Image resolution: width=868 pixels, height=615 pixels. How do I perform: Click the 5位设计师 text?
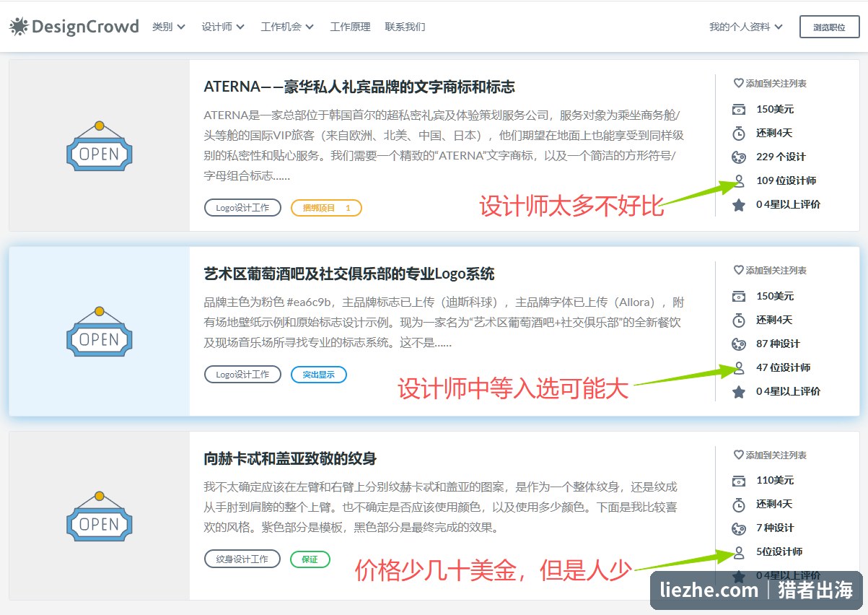click(x=779, y=551)
